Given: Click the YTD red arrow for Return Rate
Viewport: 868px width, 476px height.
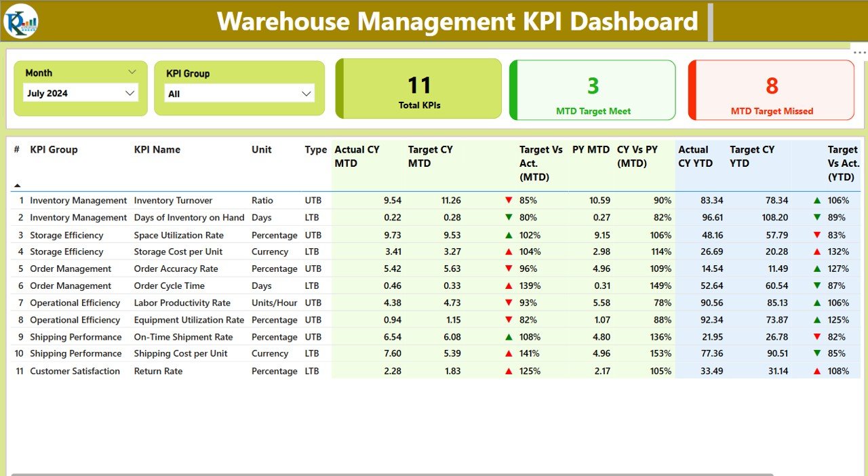Looking at the screenshot, I should (817, 371).
